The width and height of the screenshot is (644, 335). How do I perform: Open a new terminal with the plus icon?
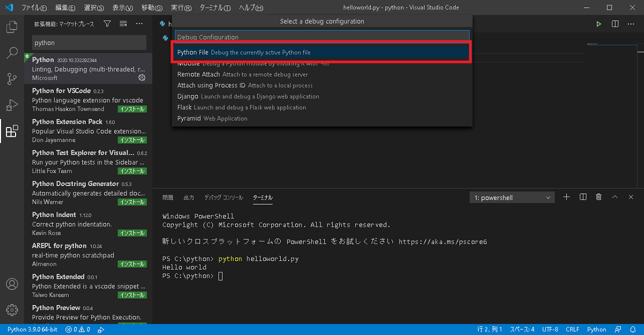566,197
